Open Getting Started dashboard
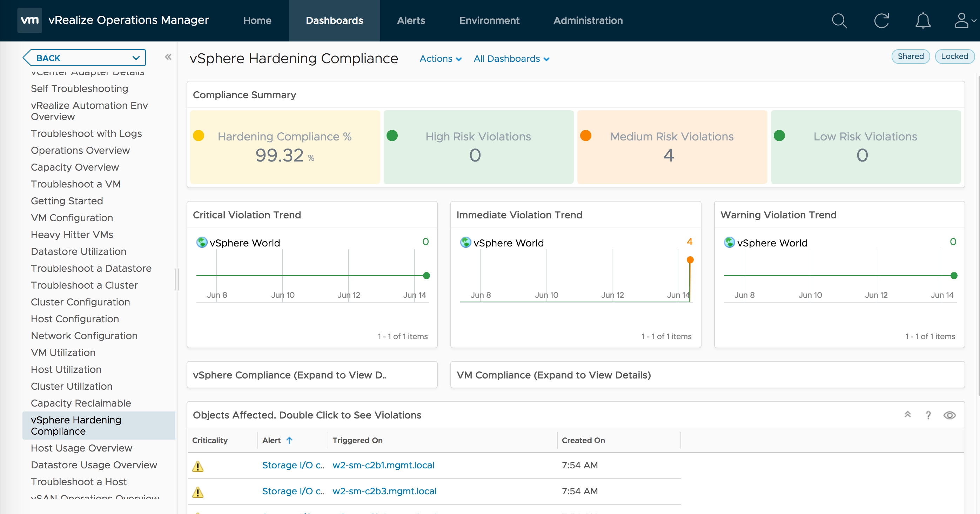The image size is (980, 514). click(67, 201)
